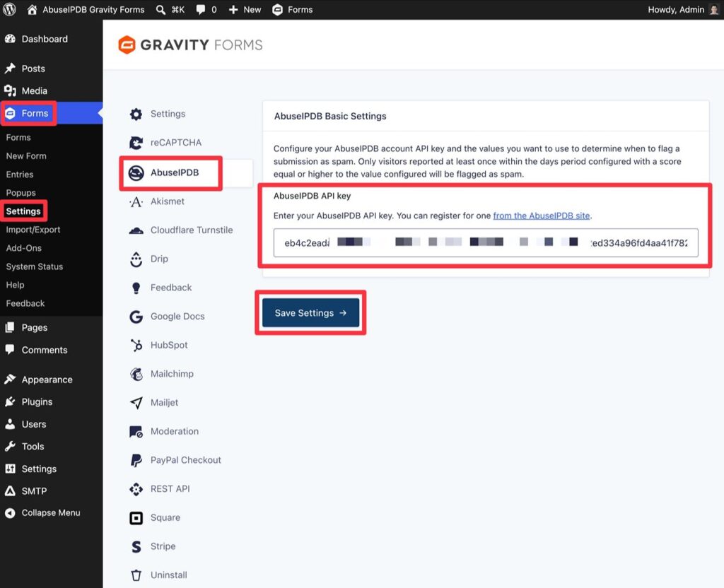Screen dimensions: 724x588
Task: Click the Posts pushpin icon
Action: click(10, 69)
